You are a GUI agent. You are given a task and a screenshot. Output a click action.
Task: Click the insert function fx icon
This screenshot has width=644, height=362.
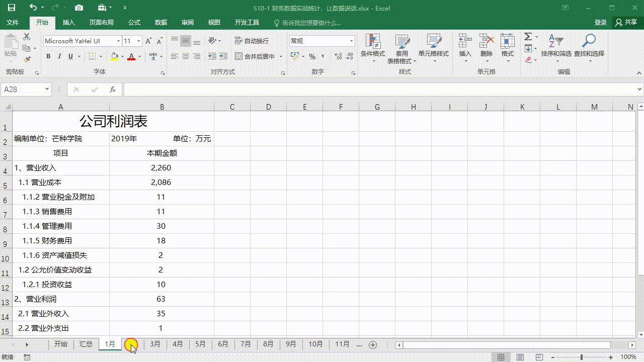(x=113, y=89)
